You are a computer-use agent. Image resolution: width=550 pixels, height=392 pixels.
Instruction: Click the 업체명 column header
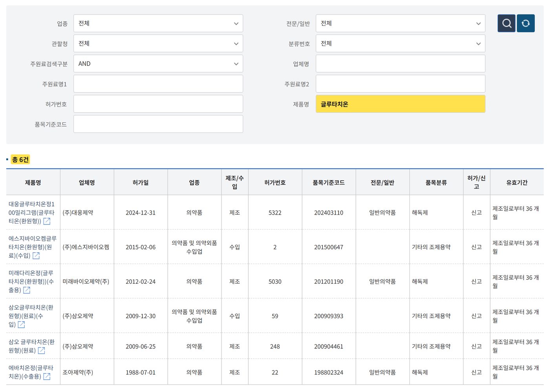pos(87,182)
